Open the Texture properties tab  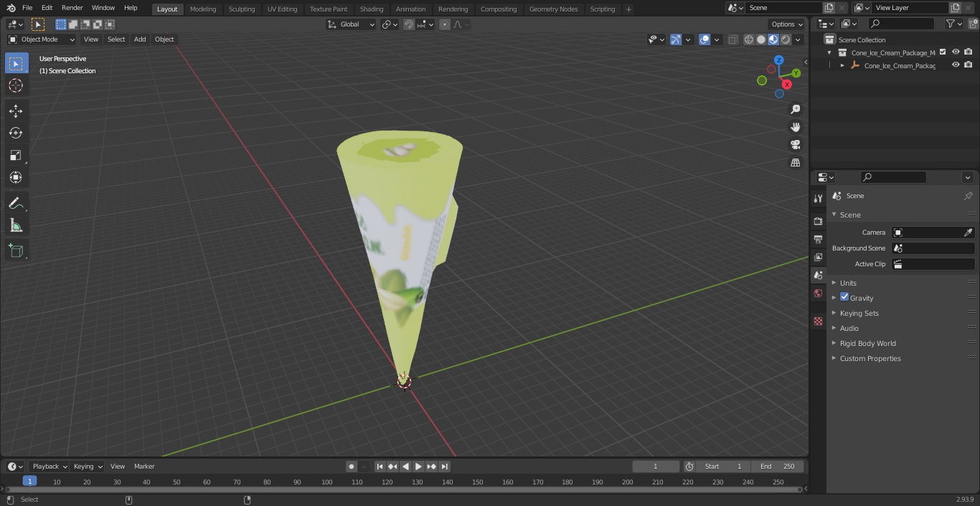click(818, 321)
